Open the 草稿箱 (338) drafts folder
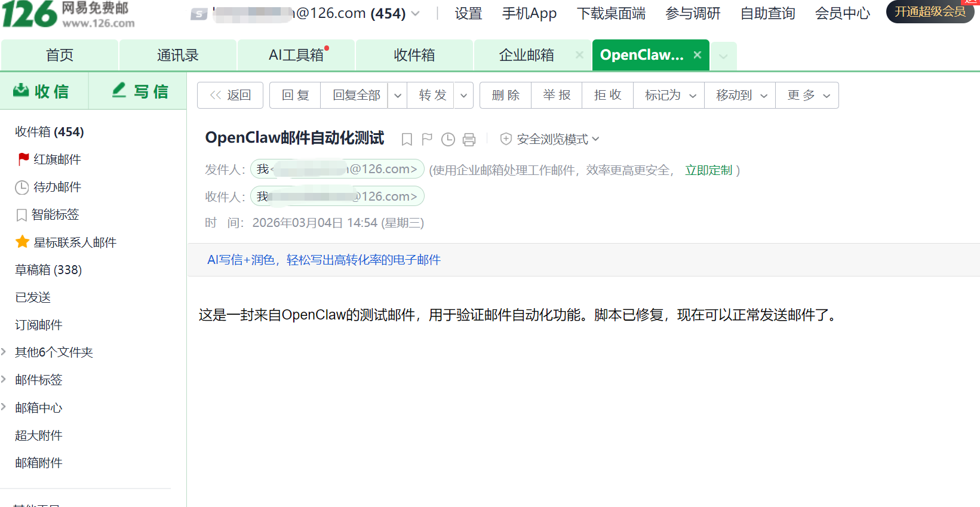 (x=48, y=270)
